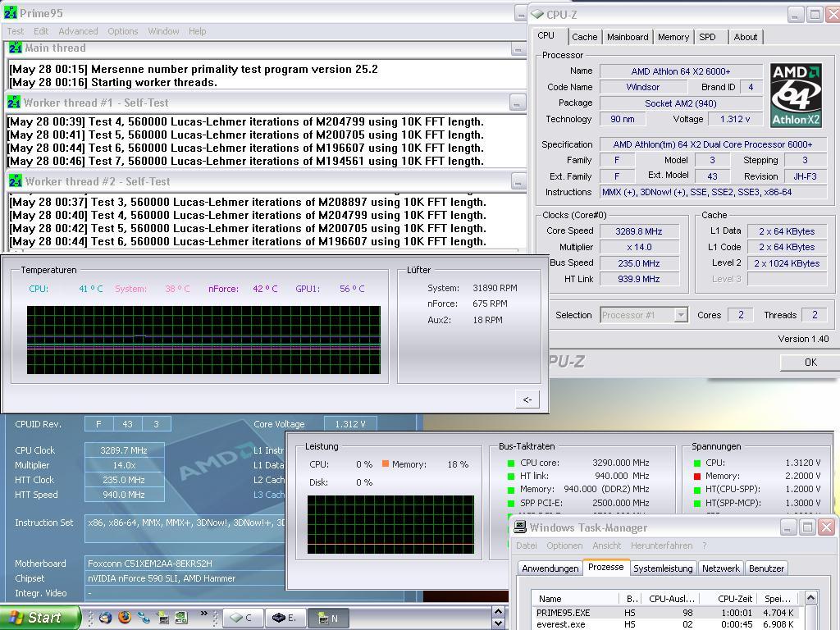The width and height of the screenshot is (840, 630).
Task: Switch to the Benutzer tab in Task-Manager
Action: click(x=767, y=568)
